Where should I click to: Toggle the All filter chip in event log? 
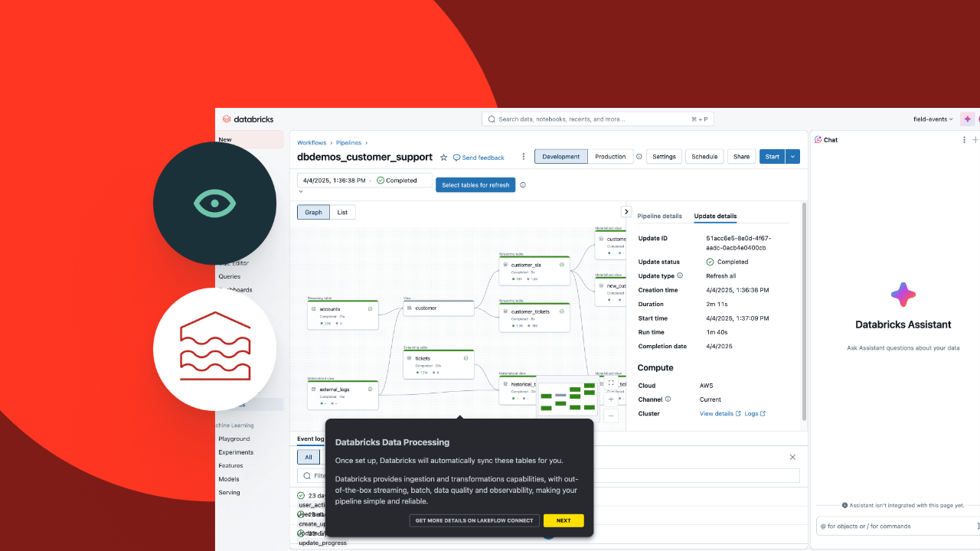[x=309, y=457]
